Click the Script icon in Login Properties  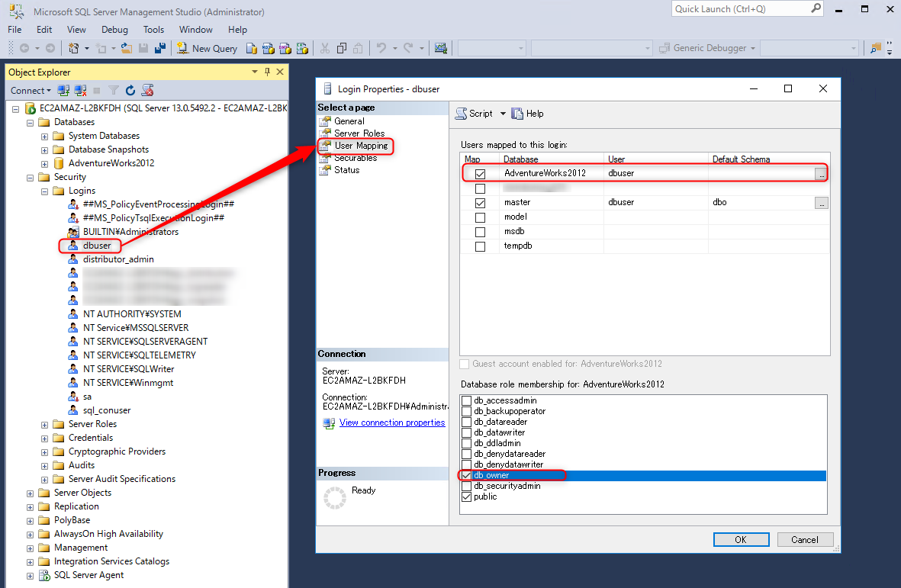(461, 114)
